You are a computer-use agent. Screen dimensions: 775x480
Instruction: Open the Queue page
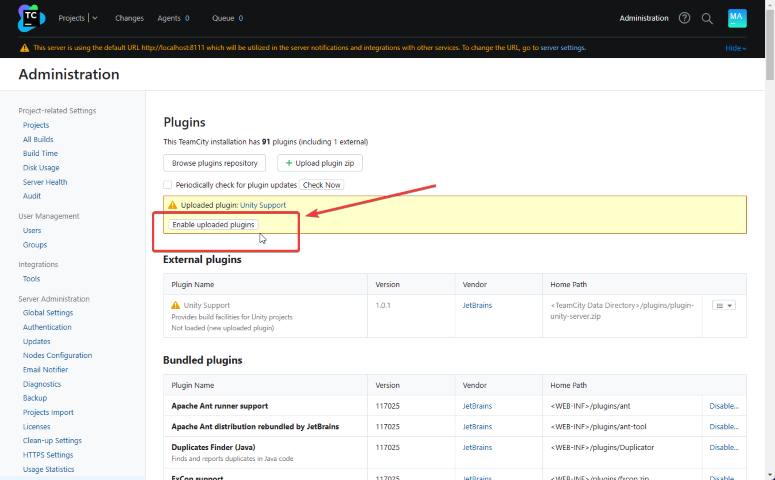[222, 18]
